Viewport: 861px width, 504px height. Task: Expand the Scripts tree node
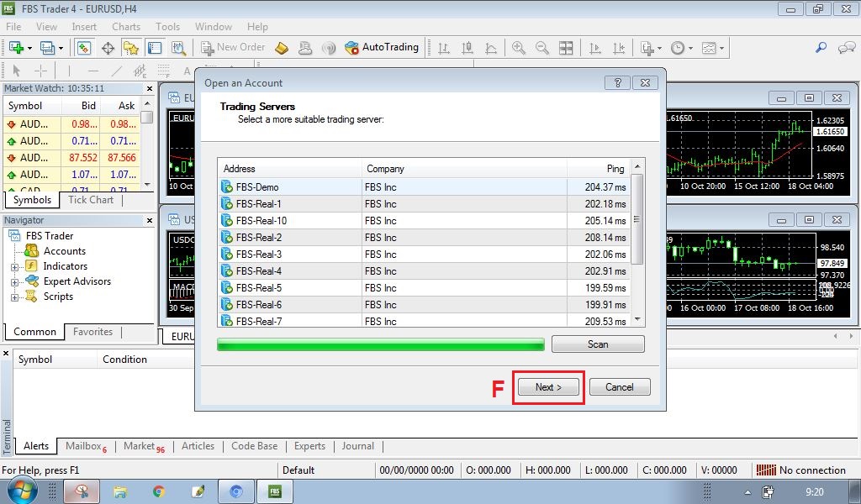(x=14, y=297)
